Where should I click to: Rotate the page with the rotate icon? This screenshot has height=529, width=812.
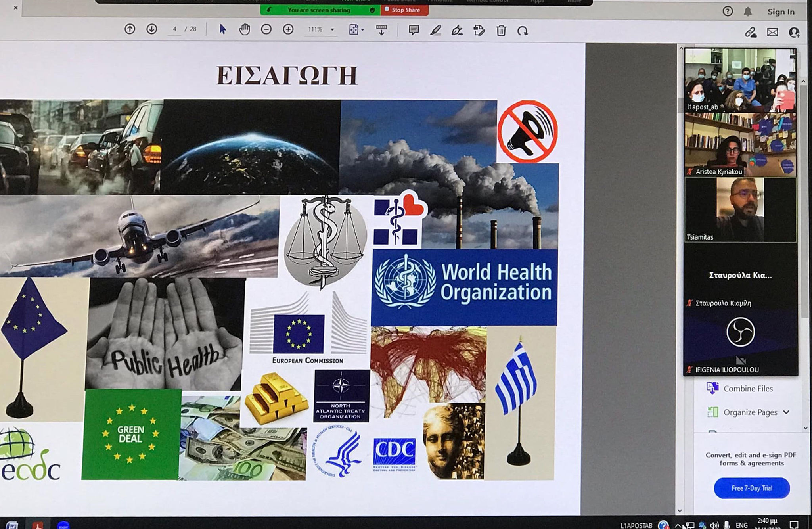[523, 31]
